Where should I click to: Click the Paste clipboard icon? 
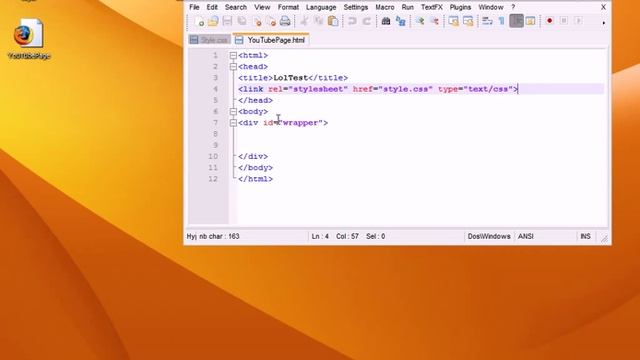click(333, 21)
